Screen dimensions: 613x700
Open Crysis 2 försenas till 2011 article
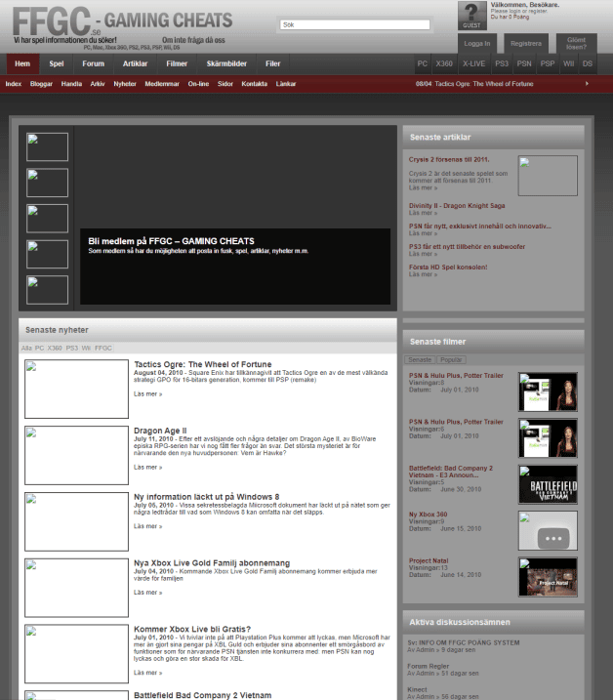pyautogui.click(x=449, y=159)
